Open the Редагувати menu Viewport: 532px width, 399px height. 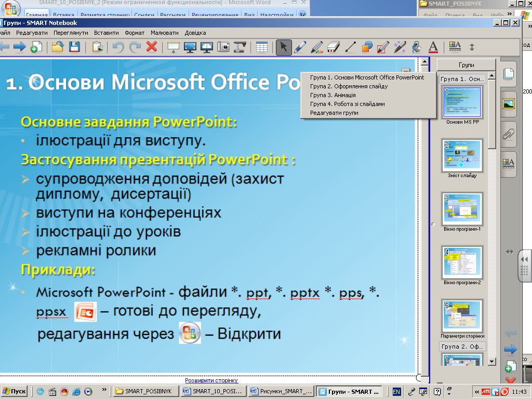tap(32, 33)
